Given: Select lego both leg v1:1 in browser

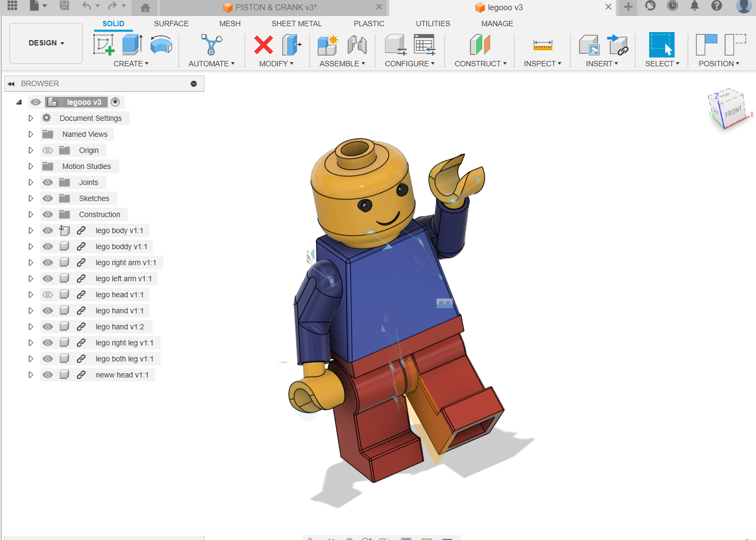Looking at the screenshot, I should (125, 359).
